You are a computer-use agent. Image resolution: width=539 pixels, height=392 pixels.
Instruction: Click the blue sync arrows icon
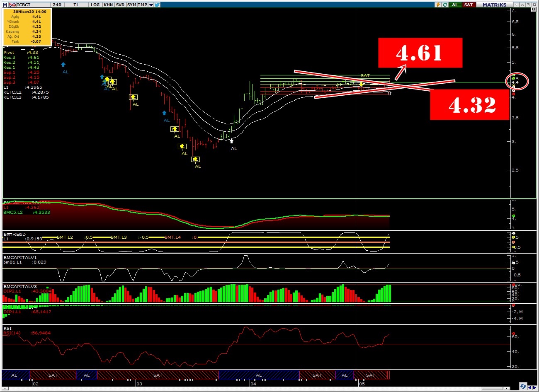[523, 386]
